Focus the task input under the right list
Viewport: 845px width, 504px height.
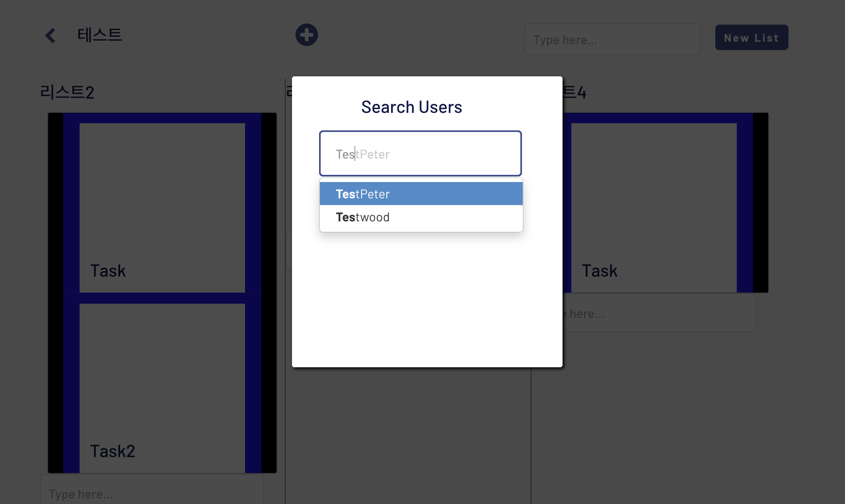click(658, 314)
